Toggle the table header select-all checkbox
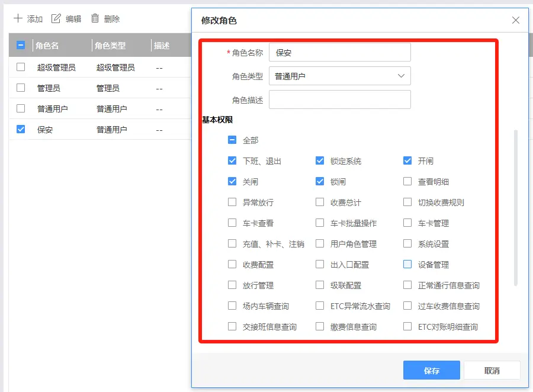Viewport: 533px width, 392px height. 21,45
